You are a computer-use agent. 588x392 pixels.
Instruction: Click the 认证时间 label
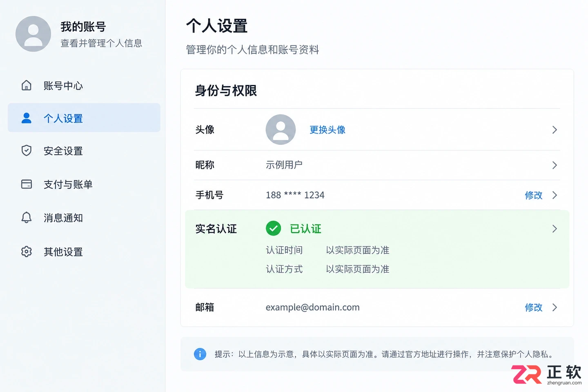click(284, 250)
